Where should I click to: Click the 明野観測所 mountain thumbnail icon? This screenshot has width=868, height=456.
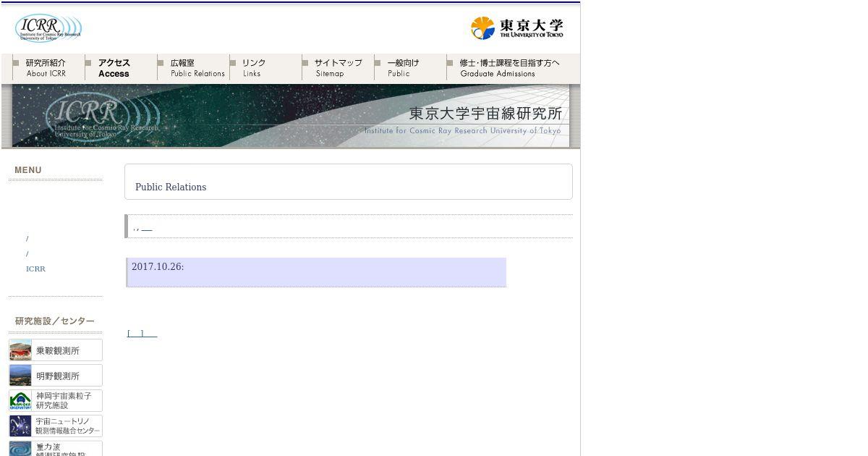(20, 376)
